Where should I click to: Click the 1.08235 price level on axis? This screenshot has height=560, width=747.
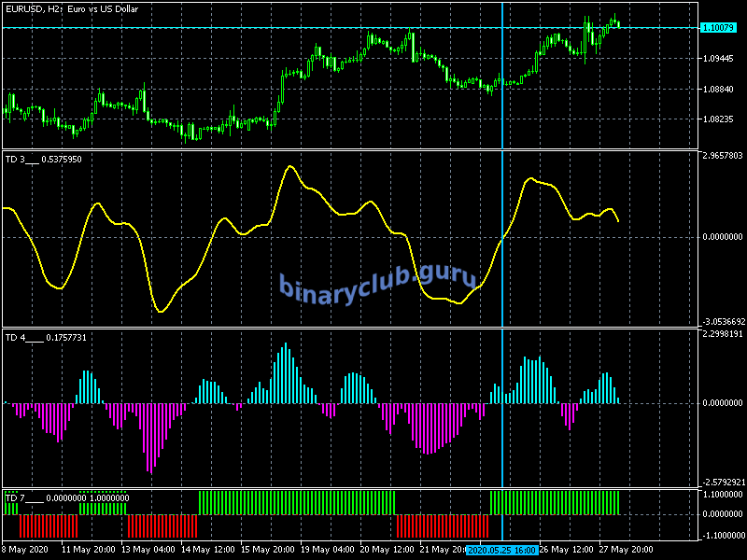coord(721,119)
